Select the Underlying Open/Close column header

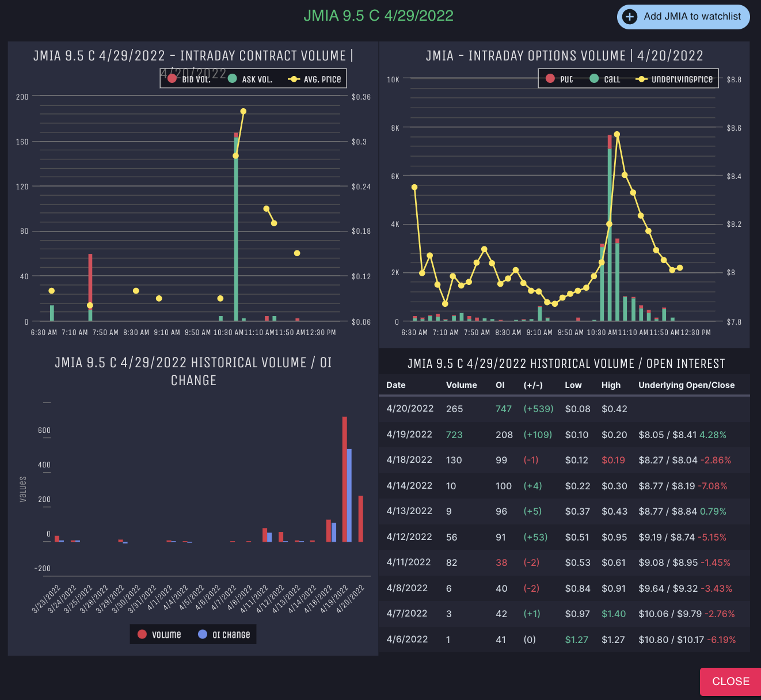[x=687, y=385]
